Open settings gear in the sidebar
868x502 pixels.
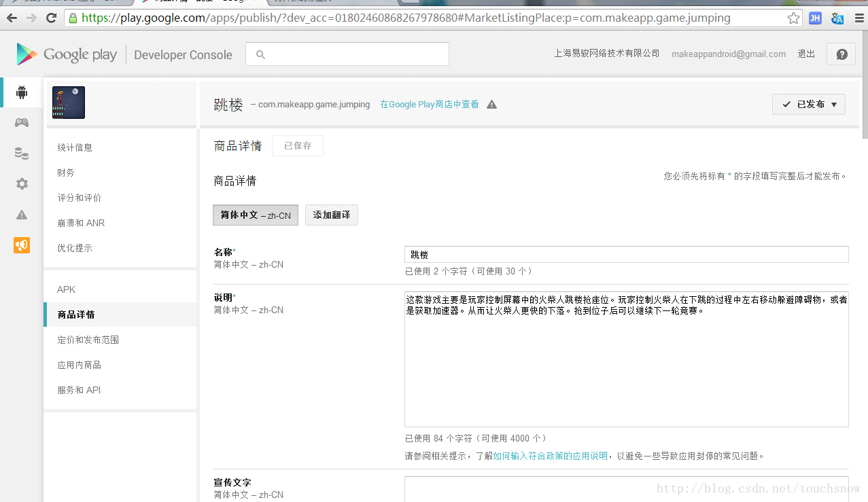[22, 184]
